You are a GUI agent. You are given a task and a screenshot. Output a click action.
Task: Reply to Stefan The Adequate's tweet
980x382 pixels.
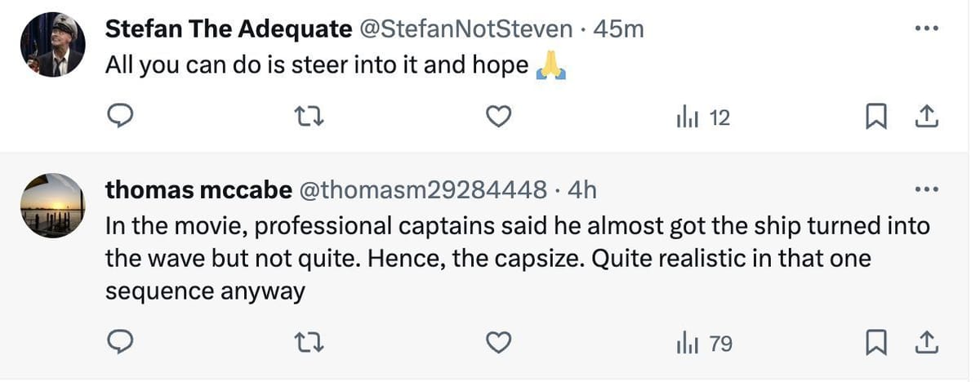[x=121, y=118]
